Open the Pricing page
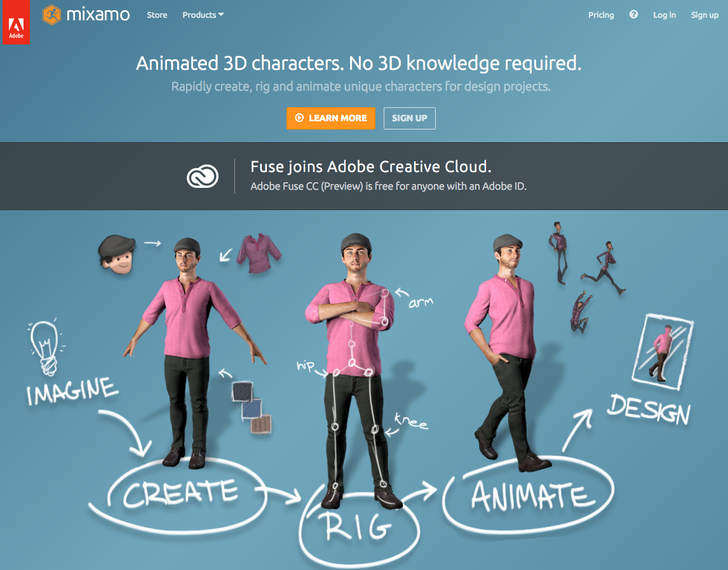 601,15
